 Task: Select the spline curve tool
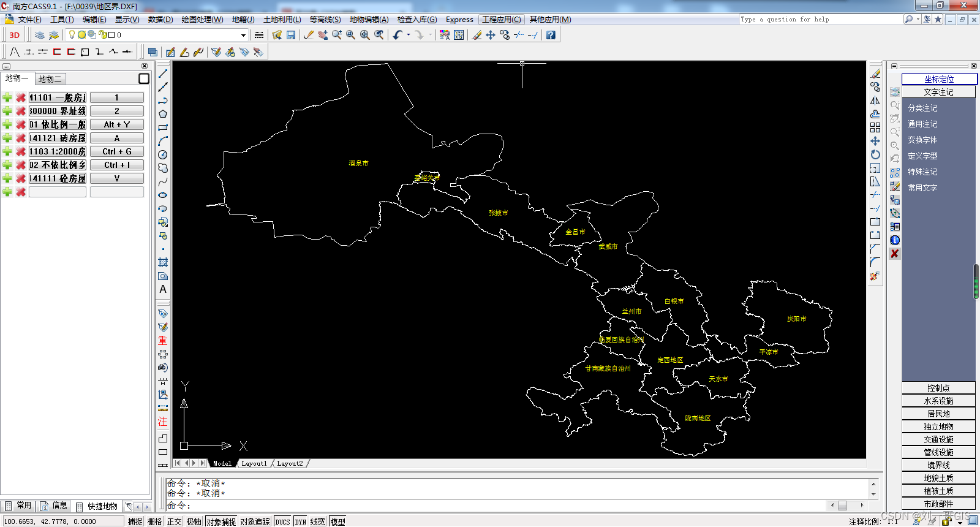click(163, 181)
